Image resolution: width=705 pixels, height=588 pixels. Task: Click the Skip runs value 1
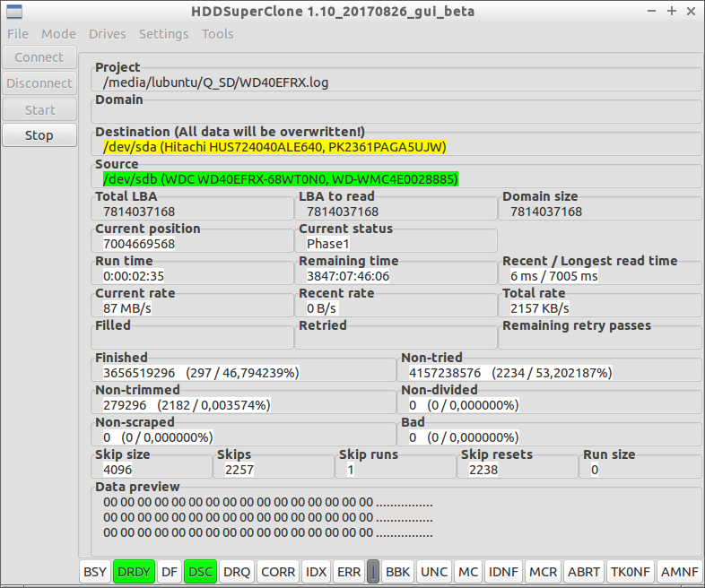point(351,470)
